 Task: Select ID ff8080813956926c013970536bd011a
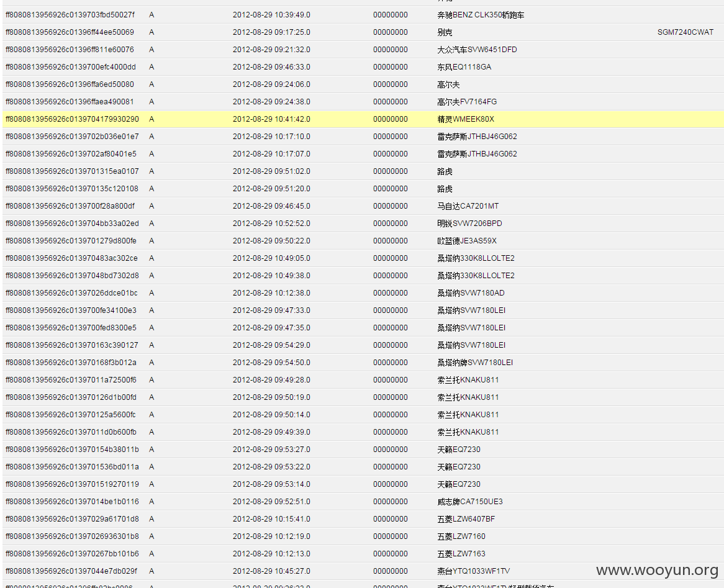tap(72, 467)
